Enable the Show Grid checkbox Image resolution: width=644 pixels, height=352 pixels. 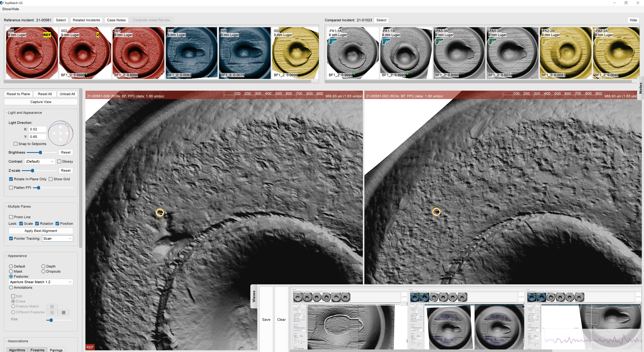coord(51,179)
